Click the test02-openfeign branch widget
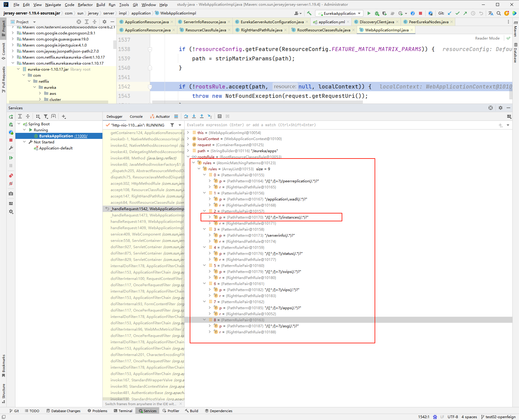The height and width of the screenshot is (420, 519). click(498, 417)
